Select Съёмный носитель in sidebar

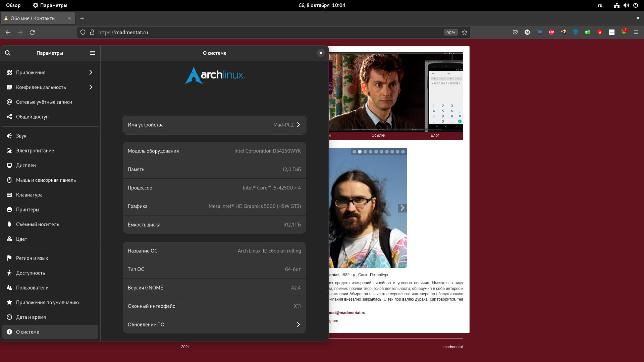[50, 224]
